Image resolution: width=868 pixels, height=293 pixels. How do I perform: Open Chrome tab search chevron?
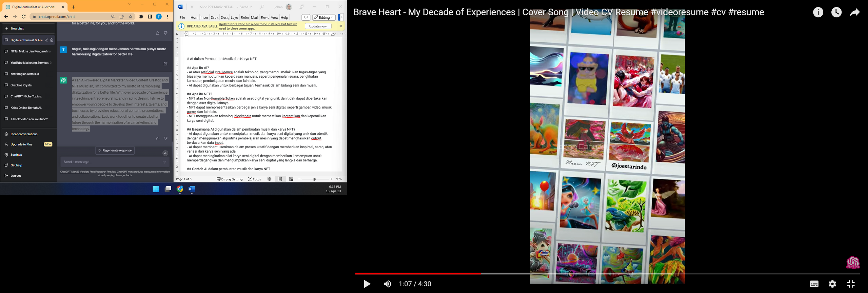click(x=130, y=4)
